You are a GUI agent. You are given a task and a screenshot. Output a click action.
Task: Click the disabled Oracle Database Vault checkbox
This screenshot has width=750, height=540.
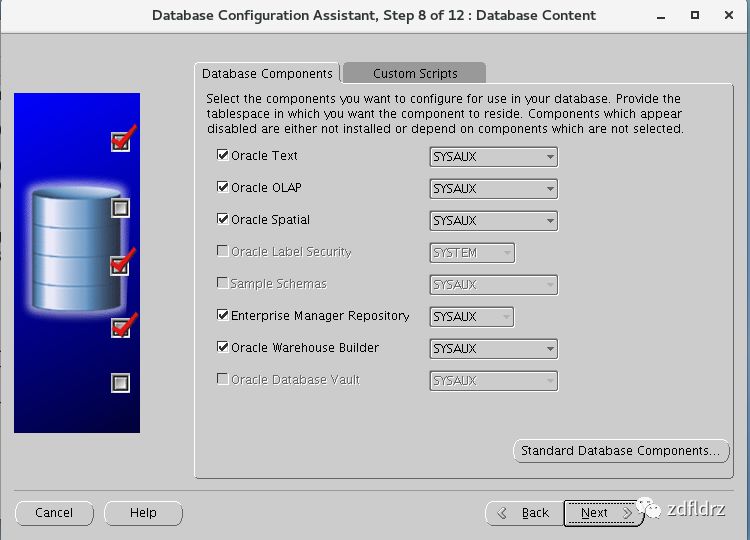pos(222,379)
